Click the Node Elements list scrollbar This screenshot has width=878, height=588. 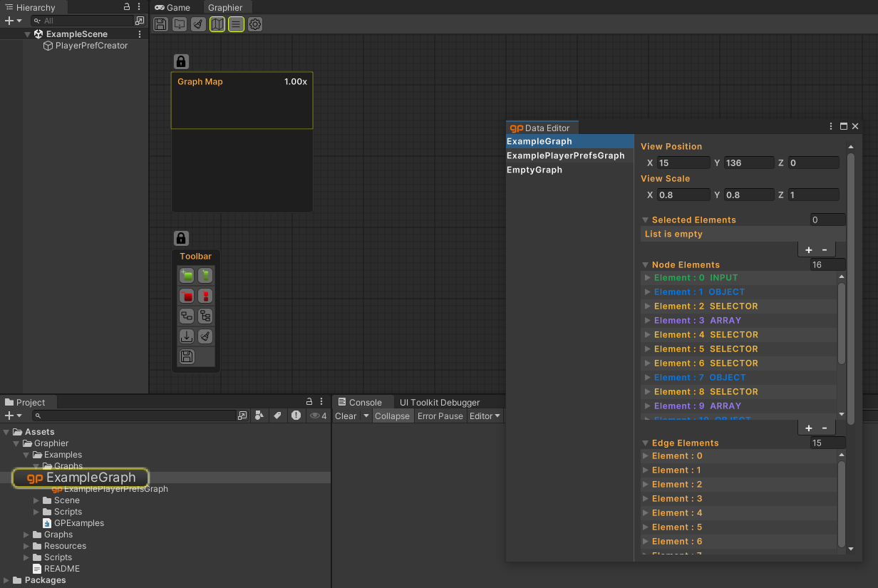(842, 324)
